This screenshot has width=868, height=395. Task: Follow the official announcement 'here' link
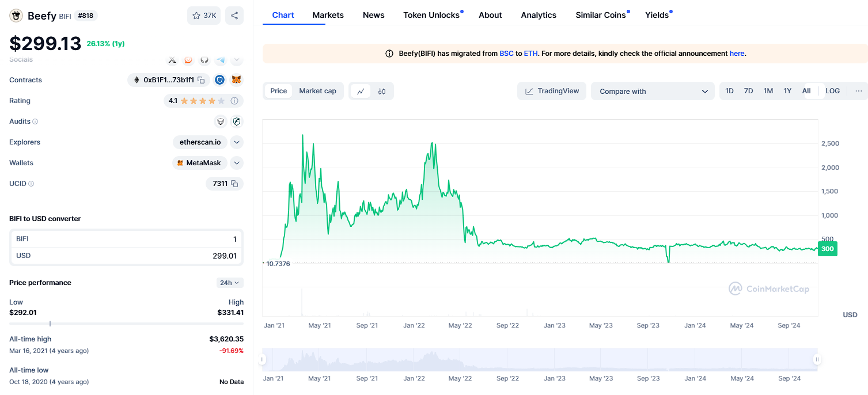pyautogui.click(x=737, y=54)
